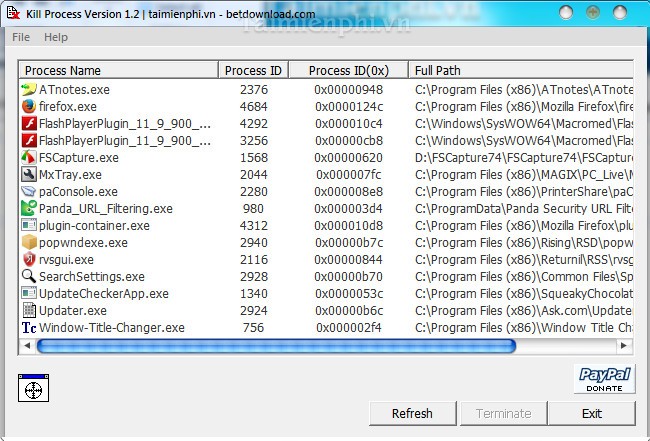This screenshot has width=650, height=441.
Task: Click the PayPal Donate button
Action: coord(604,379)
